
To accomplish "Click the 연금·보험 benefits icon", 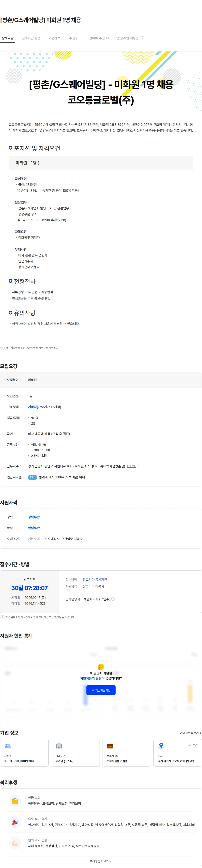I will (x=15, y=801).
